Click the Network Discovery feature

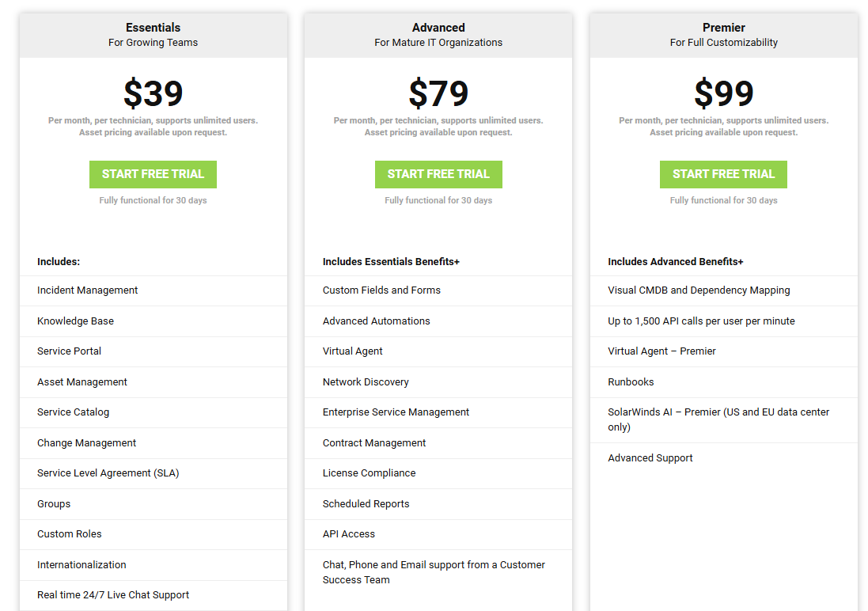click(366, 382)
